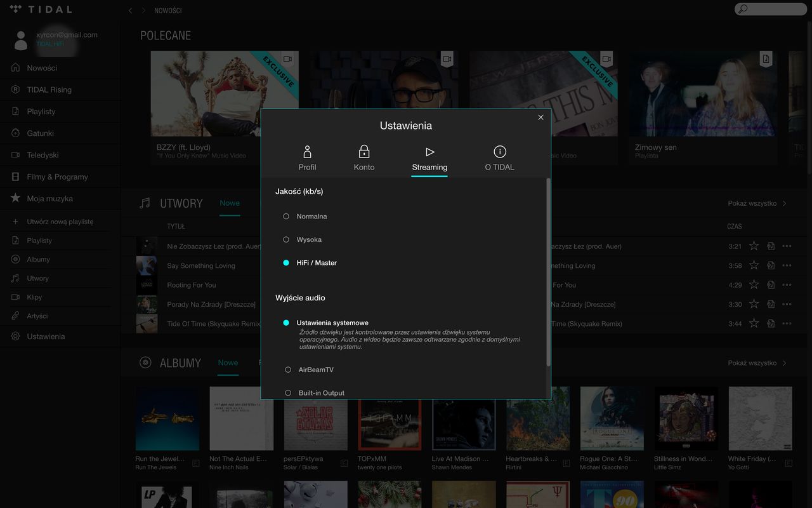Open Stillness in Wonderland album cover

686,418
